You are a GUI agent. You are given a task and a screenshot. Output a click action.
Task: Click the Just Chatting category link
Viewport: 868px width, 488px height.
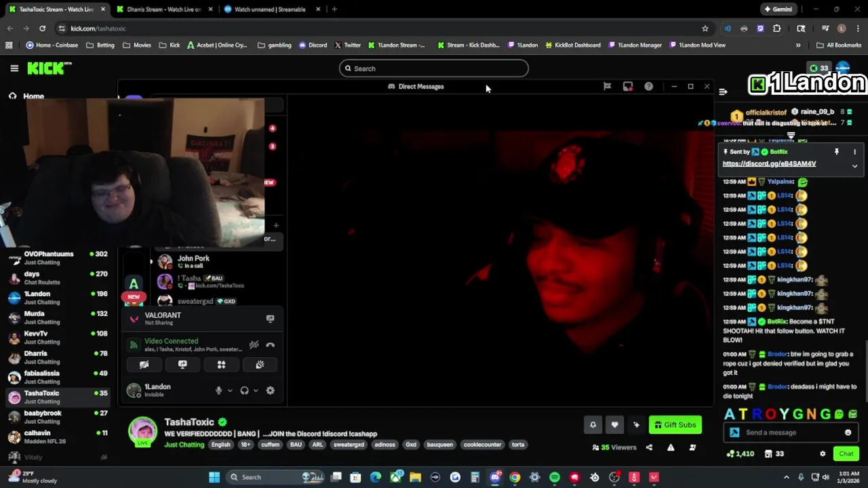pyautogui.click(x=184, y=445)
